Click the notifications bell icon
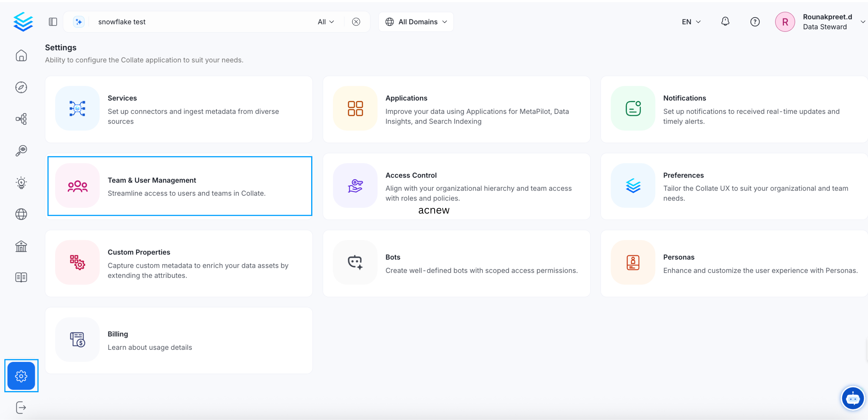Screen dimensions: 868x420 coord(725,22)
